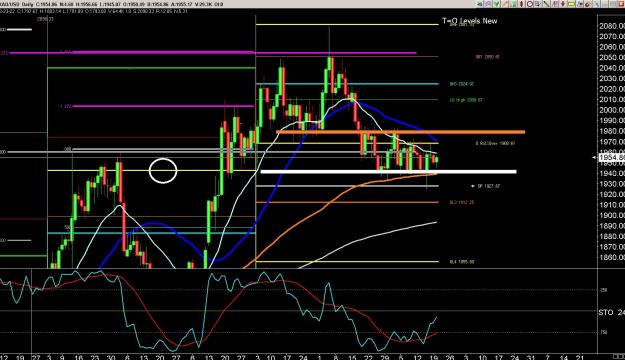Screen dimensions: 625x360
Task: Click the STO indicator label
Action: point(605,312)
